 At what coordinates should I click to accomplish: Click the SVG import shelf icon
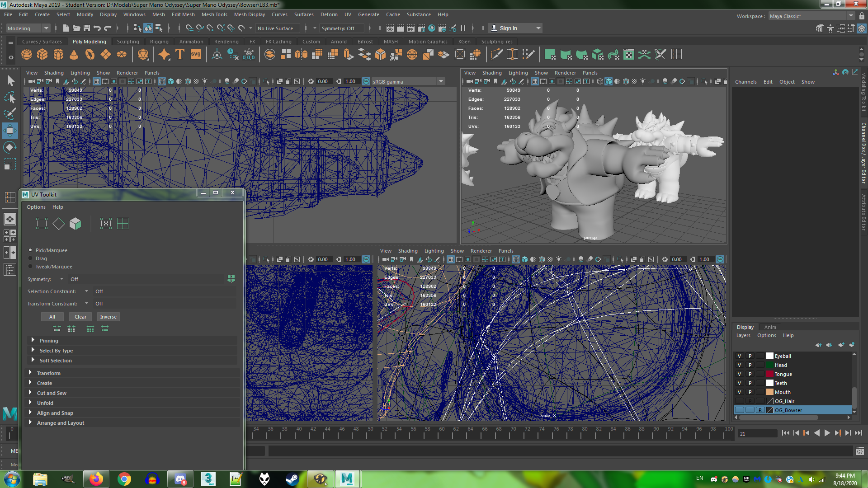(196, 55)
